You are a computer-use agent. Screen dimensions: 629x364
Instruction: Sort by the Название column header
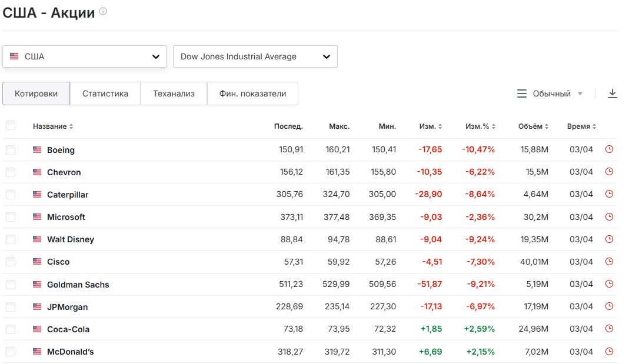(x=53, y=126)
